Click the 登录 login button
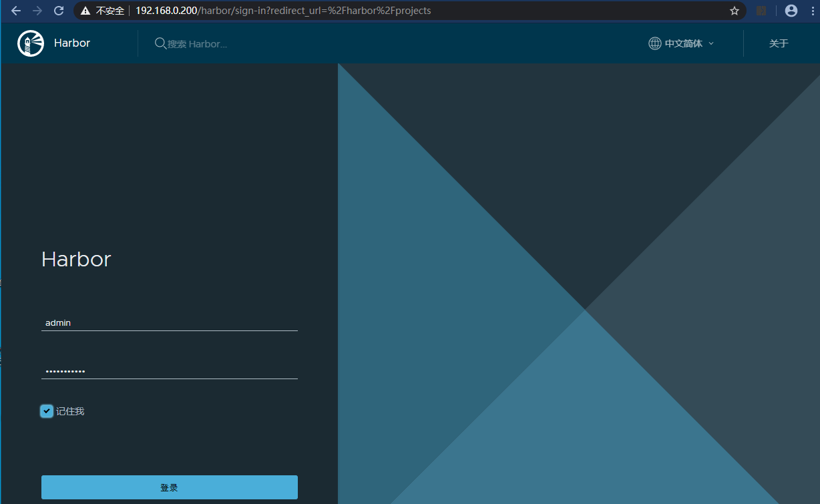Screen dimensions: 820x504 point(170,487)
